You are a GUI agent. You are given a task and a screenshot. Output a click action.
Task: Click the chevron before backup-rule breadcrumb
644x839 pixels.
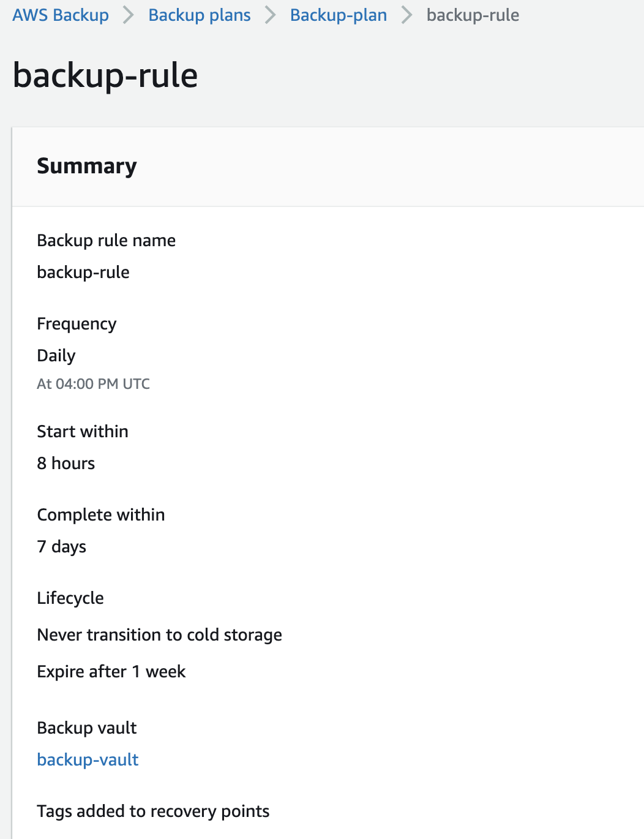[407, 15]
